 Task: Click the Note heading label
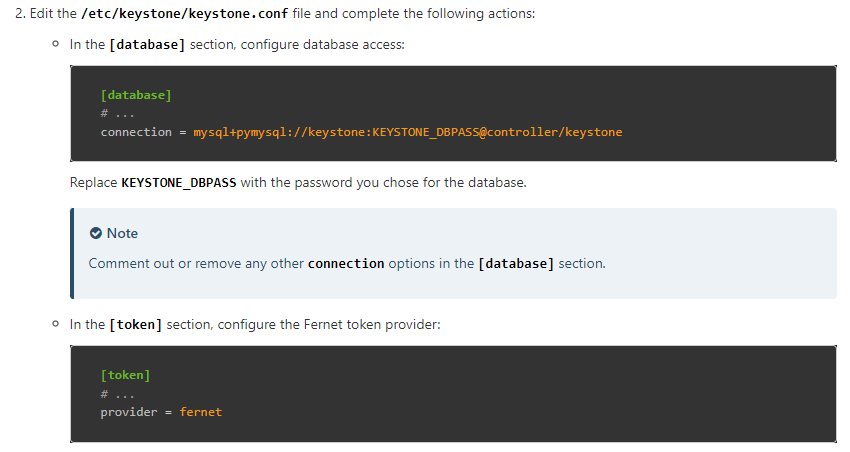(x=122, y=234)
